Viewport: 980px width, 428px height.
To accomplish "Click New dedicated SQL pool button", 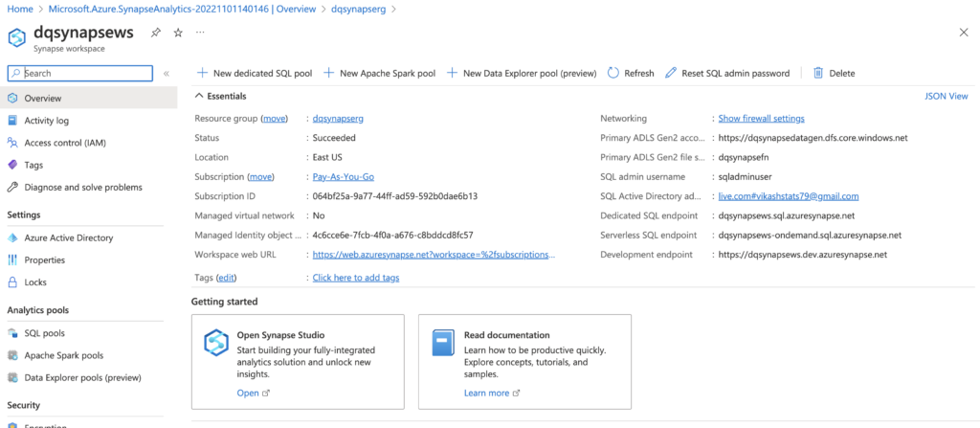I will [x=255, y=73].
